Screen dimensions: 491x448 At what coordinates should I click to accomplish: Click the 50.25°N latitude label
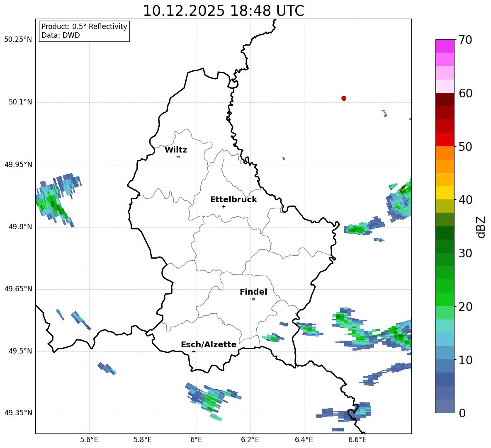click(x=18, y=40)
